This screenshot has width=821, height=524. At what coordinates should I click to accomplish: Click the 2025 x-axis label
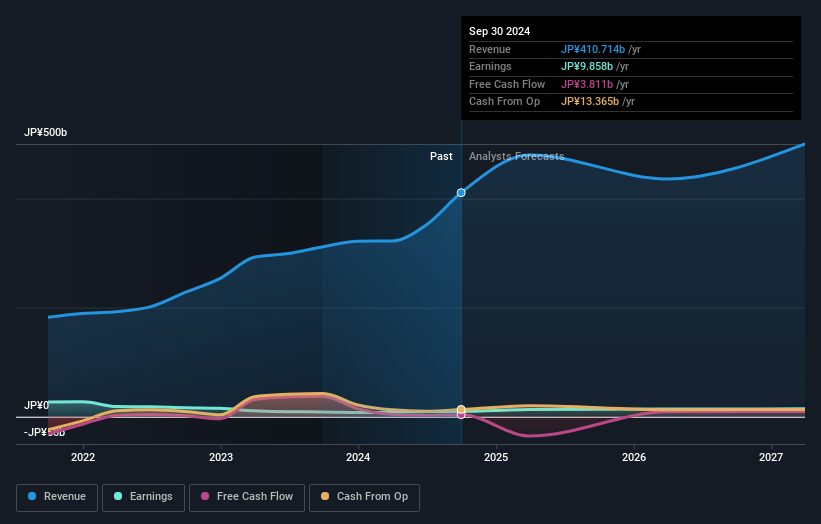pyautogui.click(x=496, y=457)
